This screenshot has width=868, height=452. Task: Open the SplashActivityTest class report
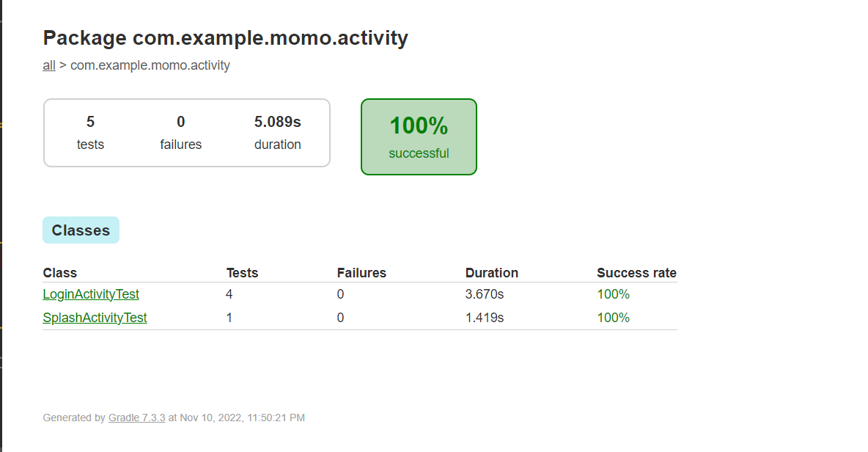(x=95, y=317)
